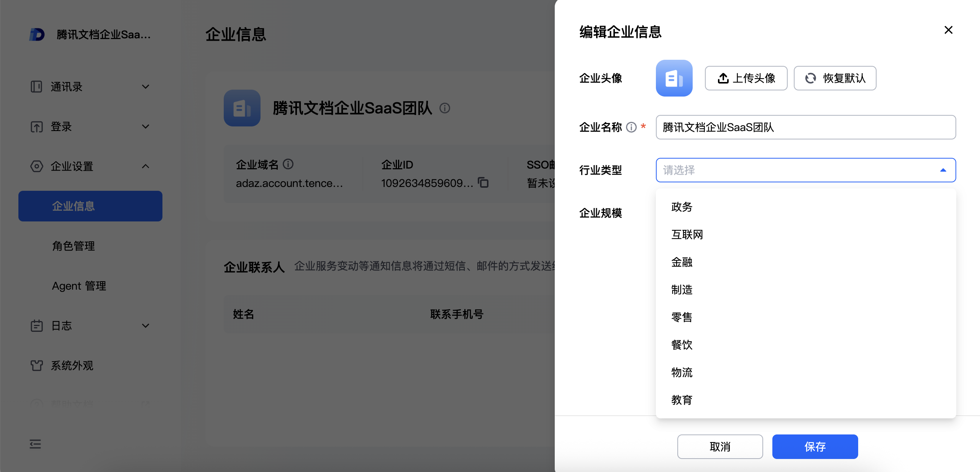The image size is (980, 472).
Task: Click the 企业名称 input field
Action: pos(805,127)
